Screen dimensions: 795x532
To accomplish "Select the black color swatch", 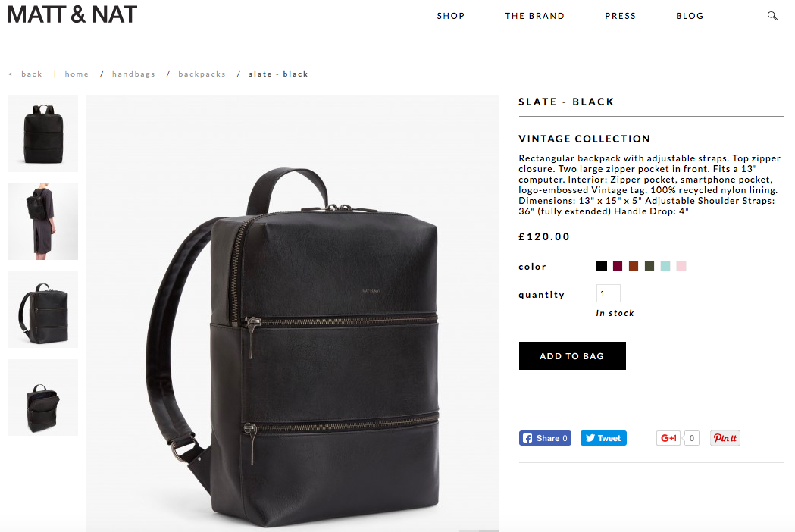I will (x=601, y=266).
